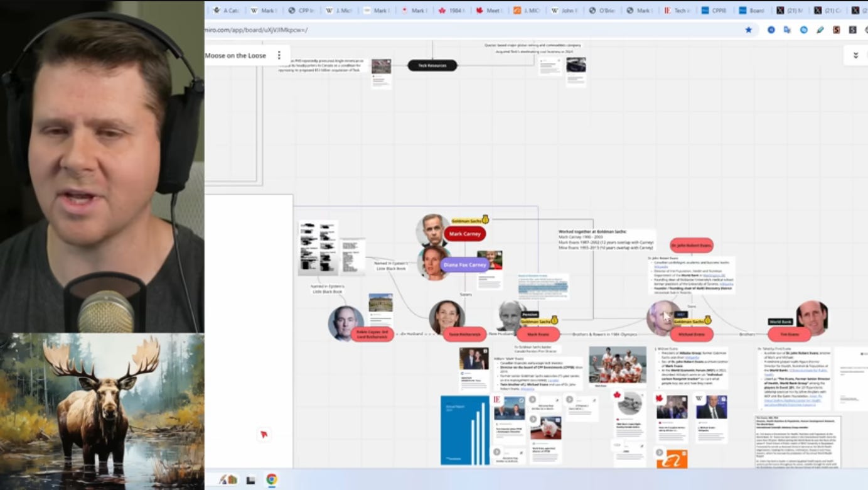Open the orange Alibaba logo card
Viewport: 868px width, 490px height.
pyautogui.click(x=672, y=459)
